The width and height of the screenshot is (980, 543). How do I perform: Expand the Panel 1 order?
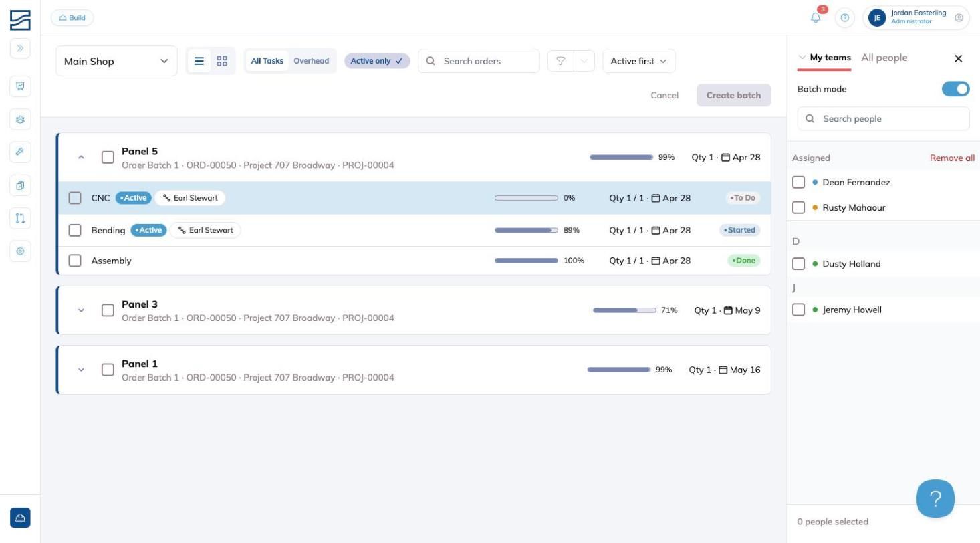81,370
